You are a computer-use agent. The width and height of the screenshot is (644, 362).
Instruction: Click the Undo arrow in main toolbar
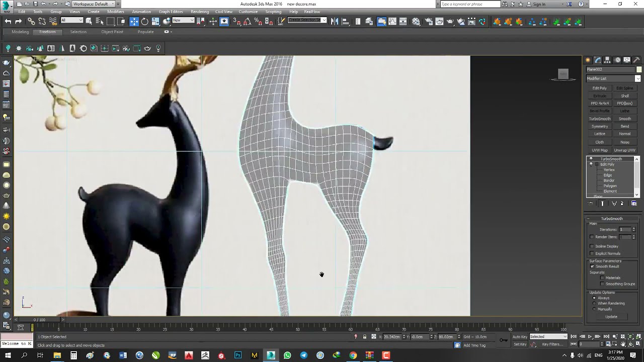point(8,21)
